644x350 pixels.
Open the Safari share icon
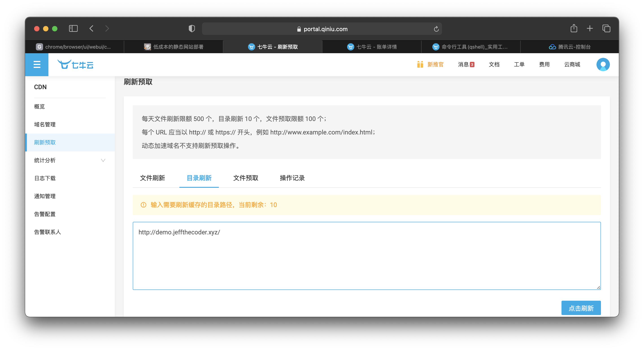[x=574, y=28]
